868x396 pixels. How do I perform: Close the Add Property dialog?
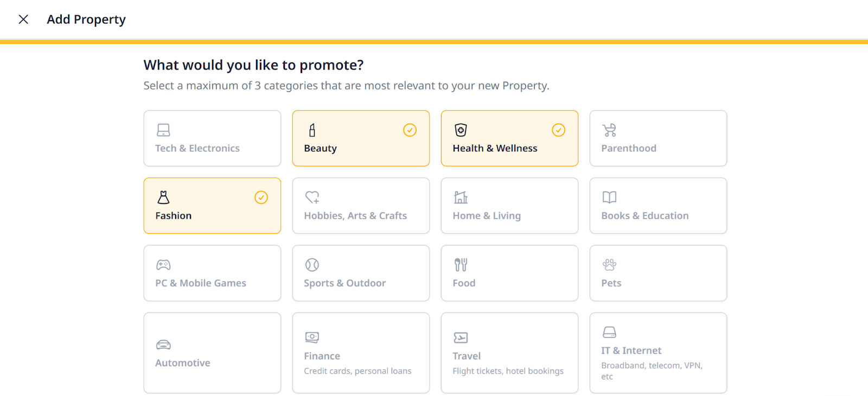pos(23,20)
